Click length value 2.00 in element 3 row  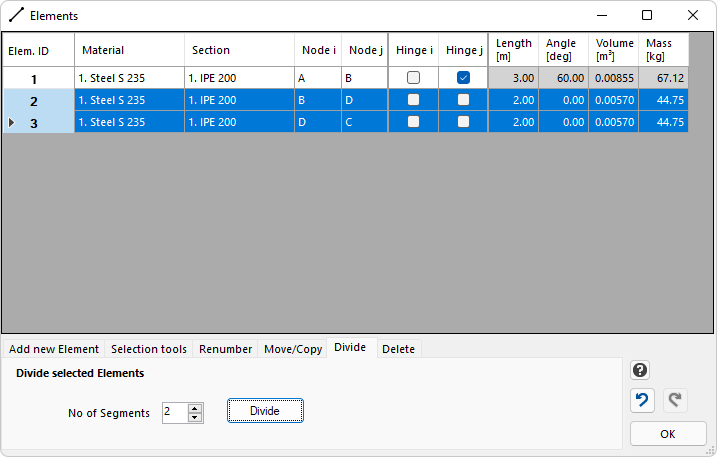pos(514,122)
